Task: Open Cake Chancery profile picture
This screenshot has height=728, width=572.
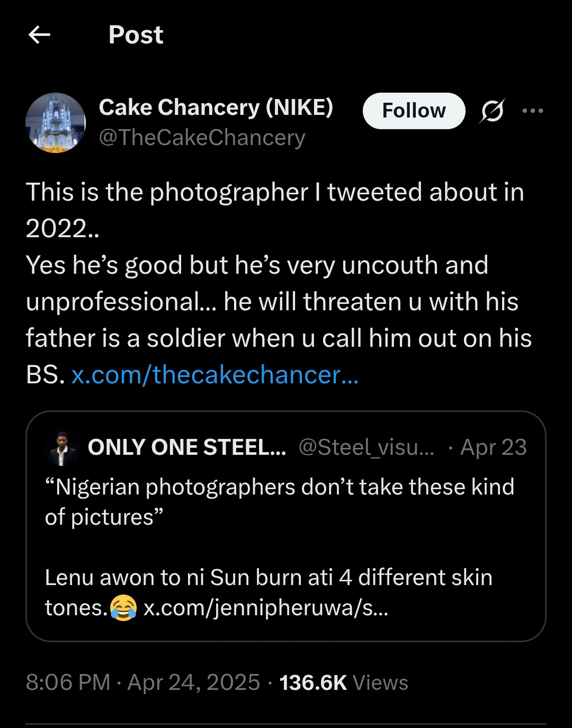Action: 56,123
